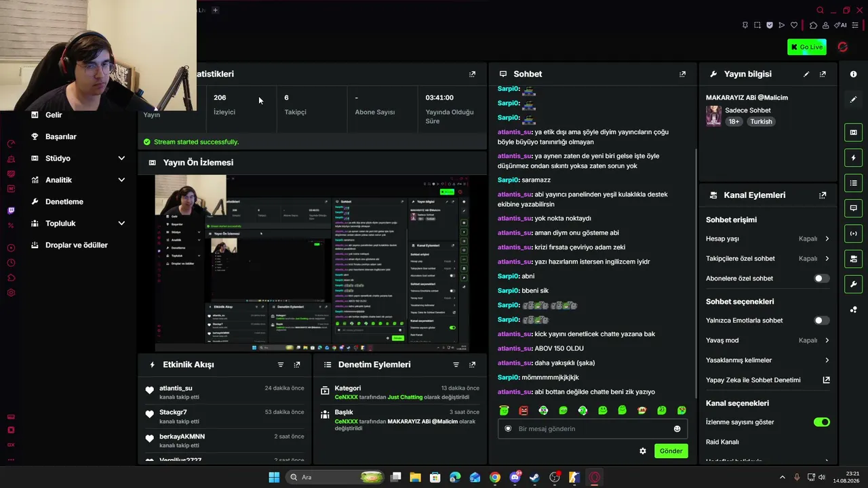
Task: Open the info icon in right rail
Action: coord(853,74)
